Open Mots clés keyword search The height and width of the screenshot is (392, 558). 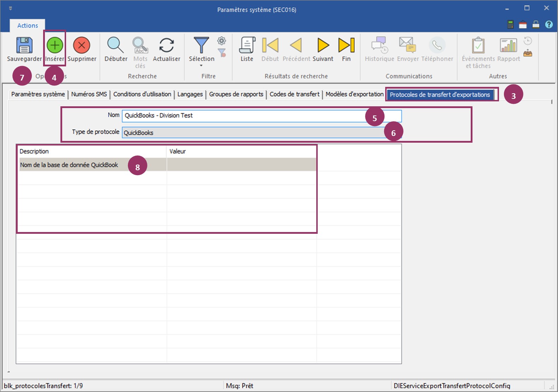pos(140,45)
